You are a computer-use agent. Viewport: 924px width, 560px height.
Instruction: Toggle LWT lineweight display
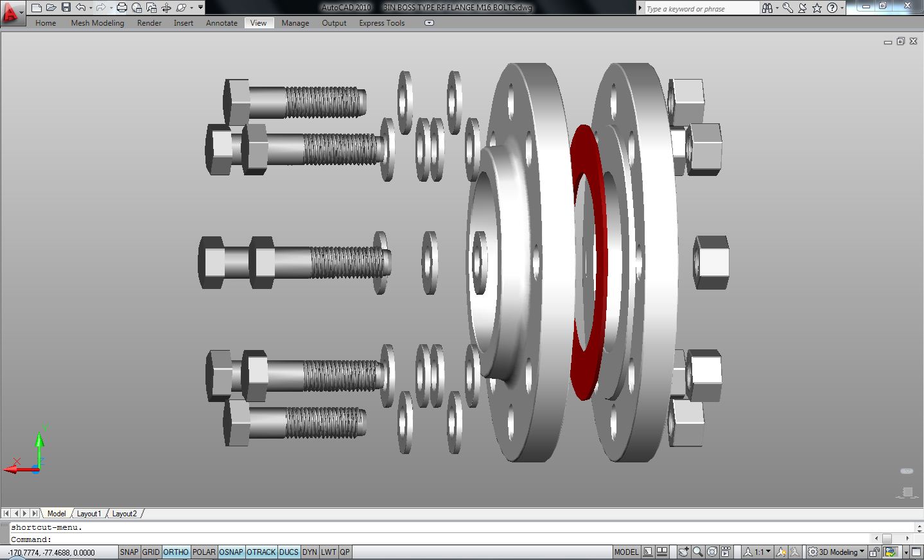(x=329, y=552)
